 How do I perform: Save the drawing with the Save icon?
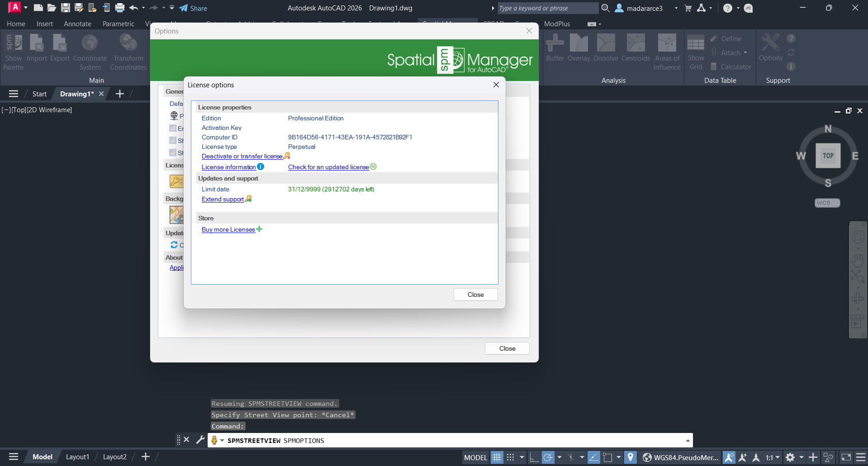[66, 8]
